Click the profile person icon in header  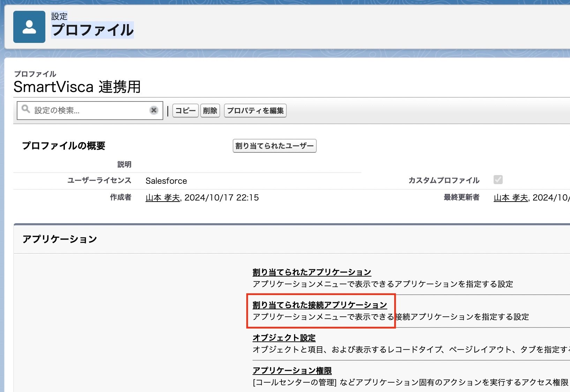coord(29,27)
